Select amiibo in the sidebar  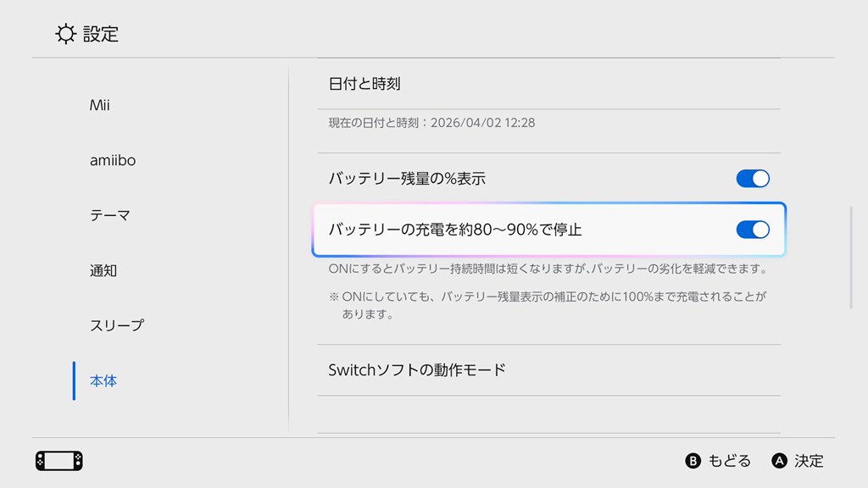pyautogui.click(x=113, y=161)
